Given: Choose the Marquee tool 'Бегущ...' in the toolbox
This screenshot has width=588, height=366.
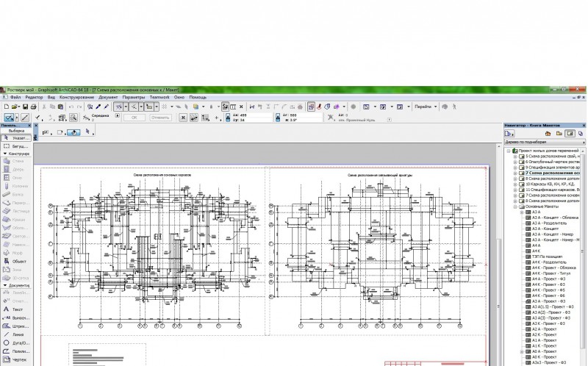Looking at the screenshot, I should tap(15, 146).
